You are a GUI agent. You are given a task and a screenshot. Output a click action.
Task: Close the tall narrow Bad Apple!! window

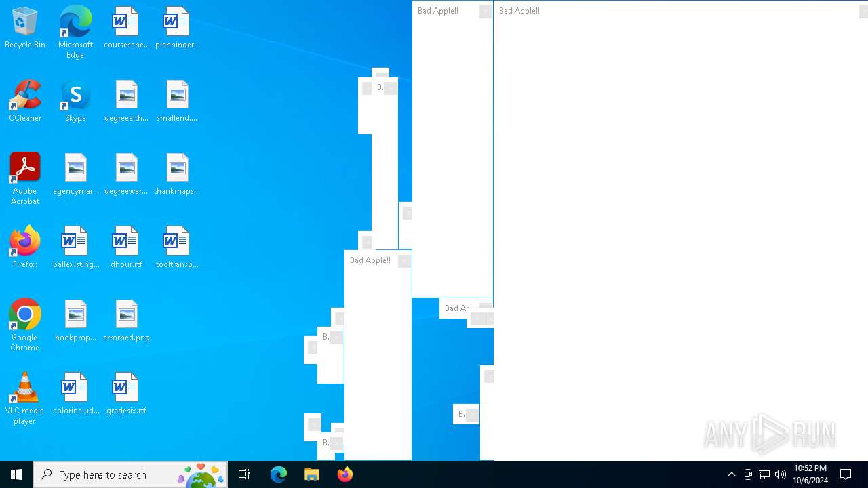point(486,12)
